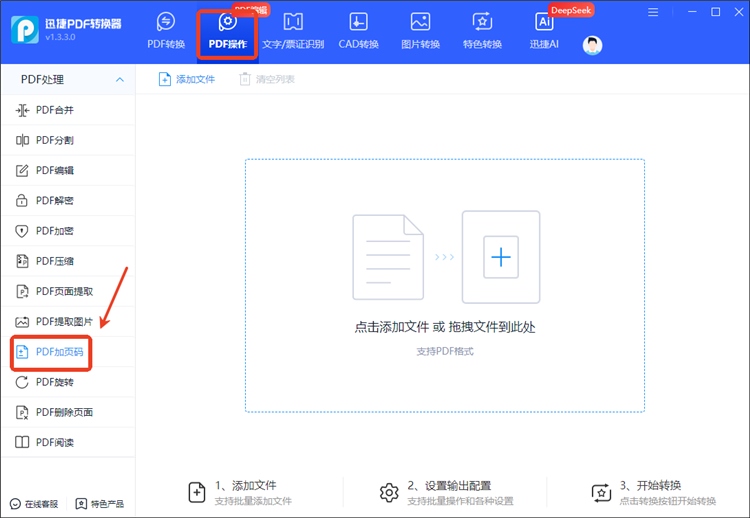Select PDF提取图片 in the sidebar
Viewport: 750px width, 518px height.
68,321
